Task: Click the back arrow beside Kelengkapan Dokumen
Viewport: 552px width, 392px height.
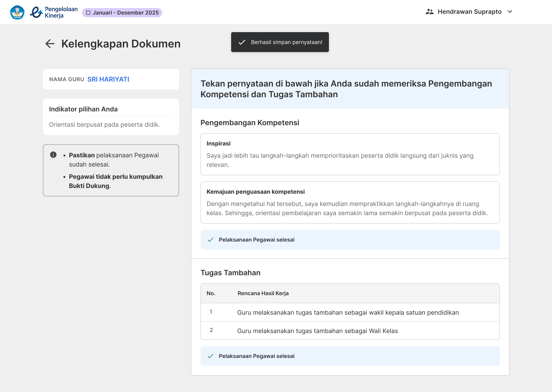Action: coord(50,44)
